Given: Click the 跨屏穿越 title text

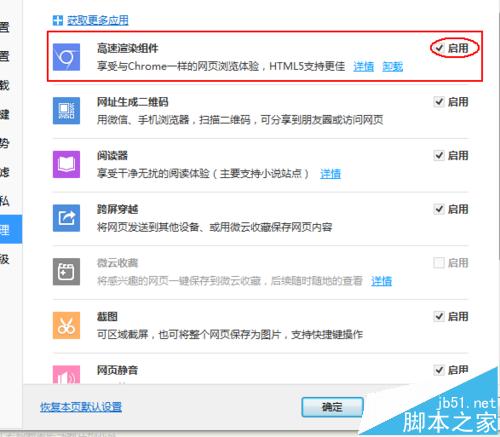Looking at the screenshot, I should tap(117, 209).
